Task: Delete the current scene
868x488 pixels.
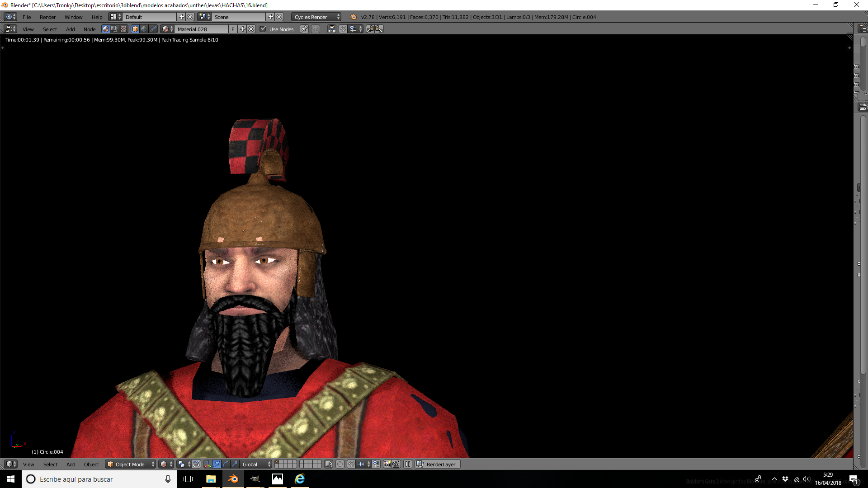Action: pos(279,17)
